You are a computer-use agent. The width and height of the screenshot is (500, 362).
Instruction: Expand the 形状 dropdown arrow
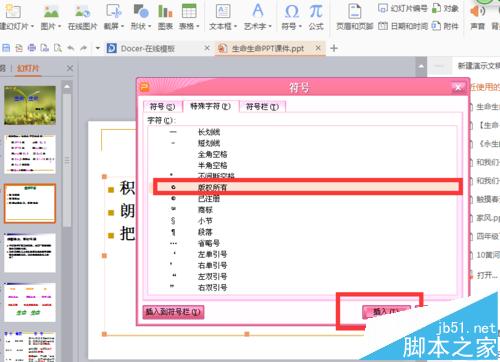(x=149, y=26)
